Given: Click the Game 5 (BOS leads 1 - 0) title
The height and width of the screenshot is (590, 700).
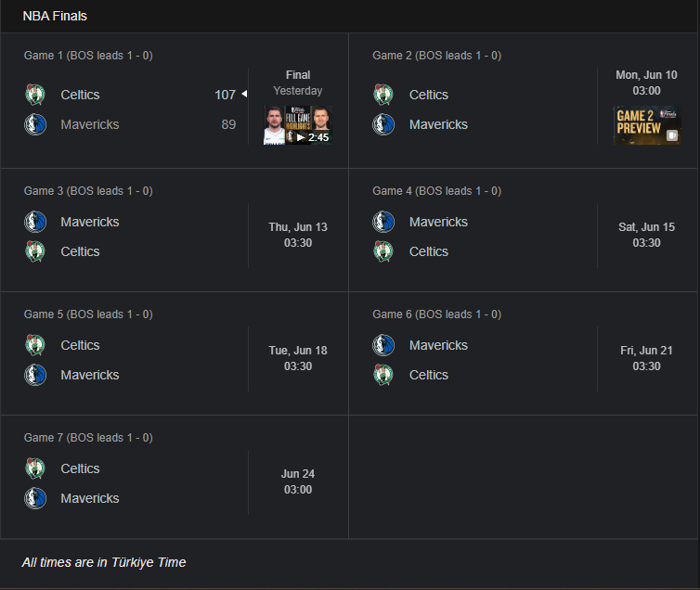Looking at the screenshot, I should [x=88, y=314].
